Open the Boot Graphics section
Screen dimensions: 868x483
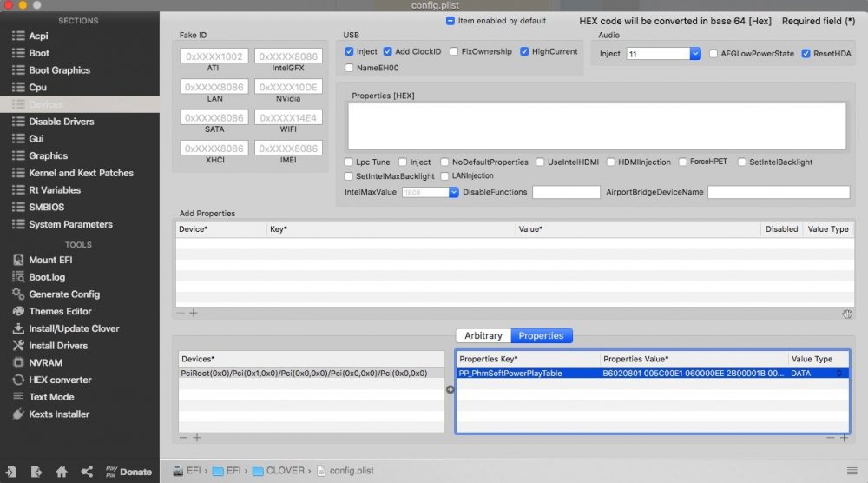[59, 70]
